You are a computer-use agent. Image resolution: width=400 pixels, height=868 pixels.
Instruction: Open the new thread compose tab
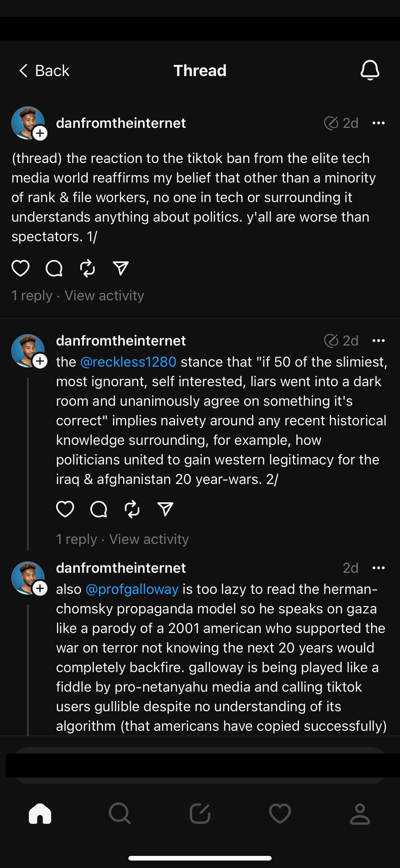click(200, 814)
